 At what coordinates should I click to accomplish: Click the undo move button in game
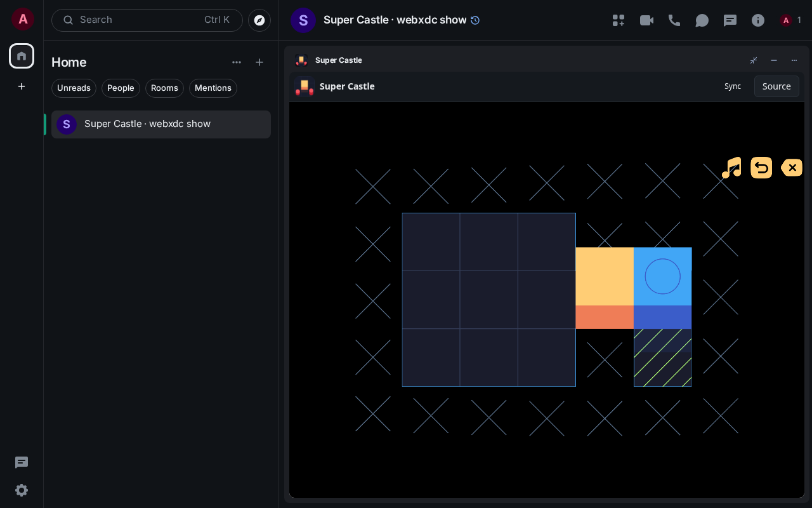click(x=761, y=168)
